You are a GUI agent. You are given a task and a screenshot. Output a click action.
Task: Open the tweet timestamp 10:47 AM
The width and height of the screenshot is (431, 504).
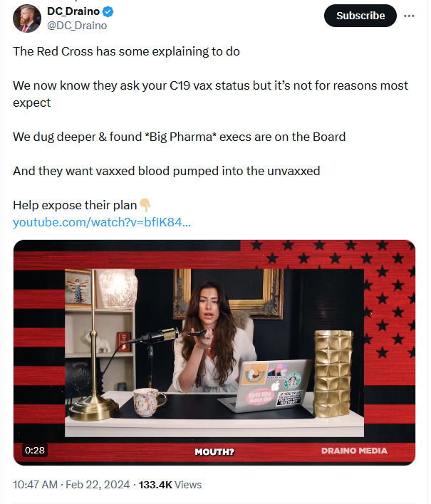pos(35,484)
